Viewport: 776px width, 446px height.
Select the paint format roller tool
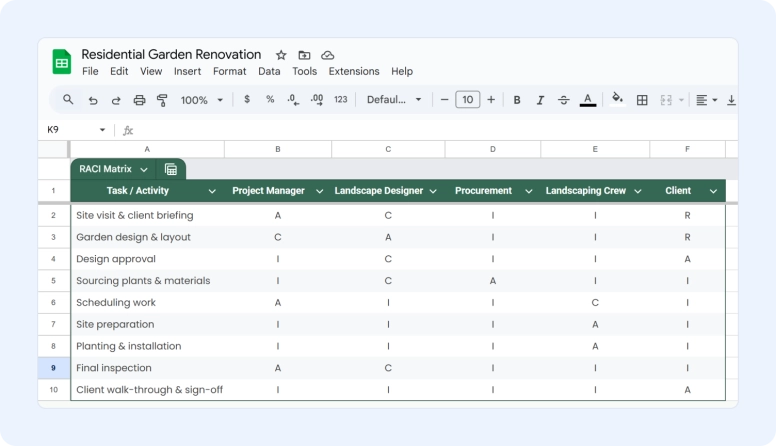tap(162, 100)
